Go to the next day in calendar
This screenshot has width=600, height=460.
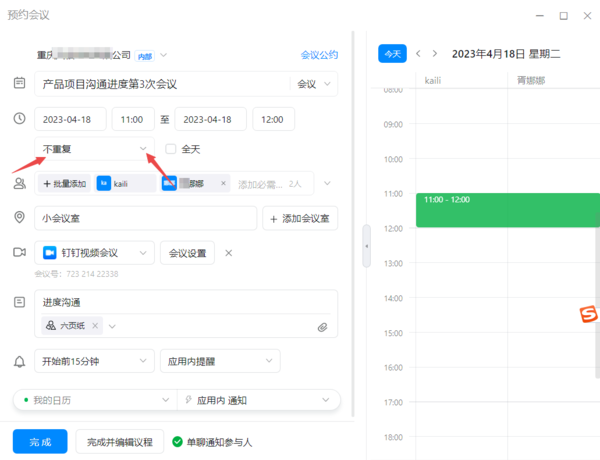pyautogui.click(x=434, y=53)
